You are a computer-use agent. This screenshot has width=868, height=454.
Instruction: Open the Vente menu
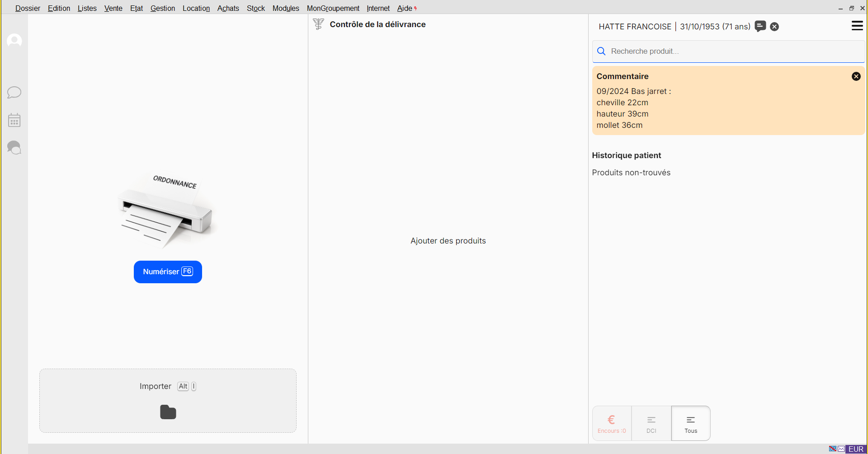[113, 8]
